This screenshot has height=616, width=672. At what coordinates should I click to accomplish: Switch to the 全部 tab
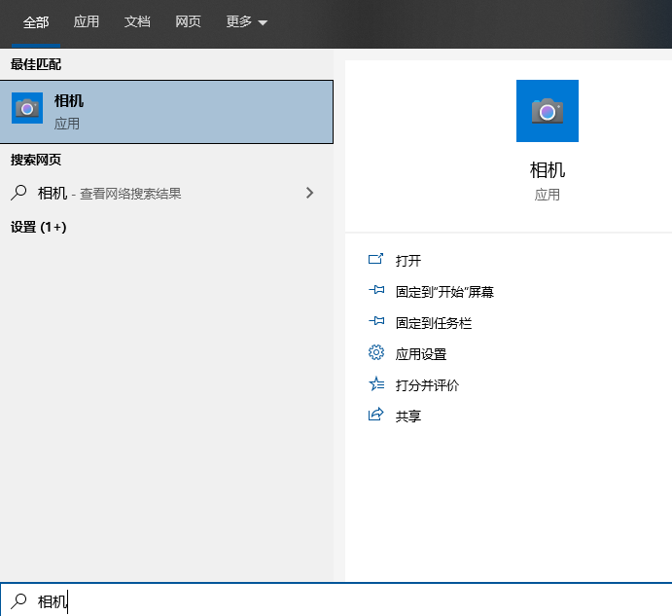pyautogui.click(x=36, y=22)
